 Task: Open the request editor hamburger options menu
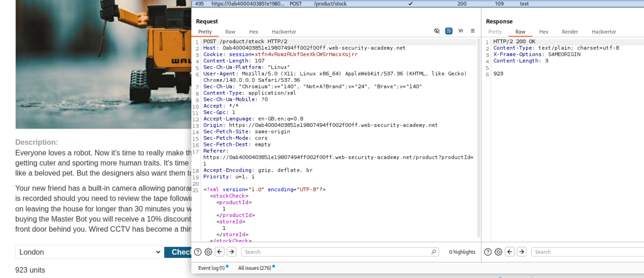pos(473,31)
